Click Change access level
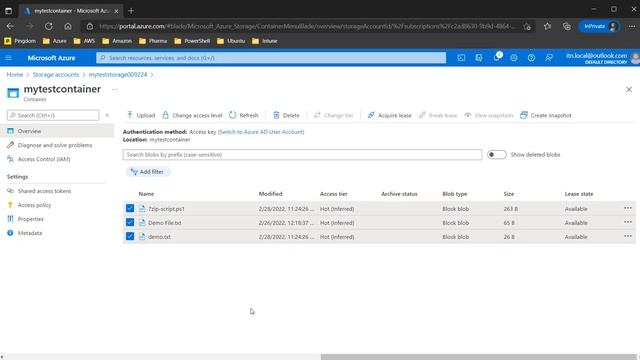Screen dimensions: 640x360 192,115
